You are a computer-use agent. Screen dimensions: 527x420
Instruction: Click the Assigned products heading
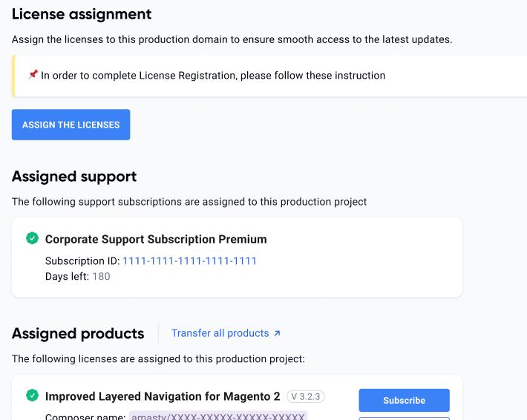coord(78,333)
